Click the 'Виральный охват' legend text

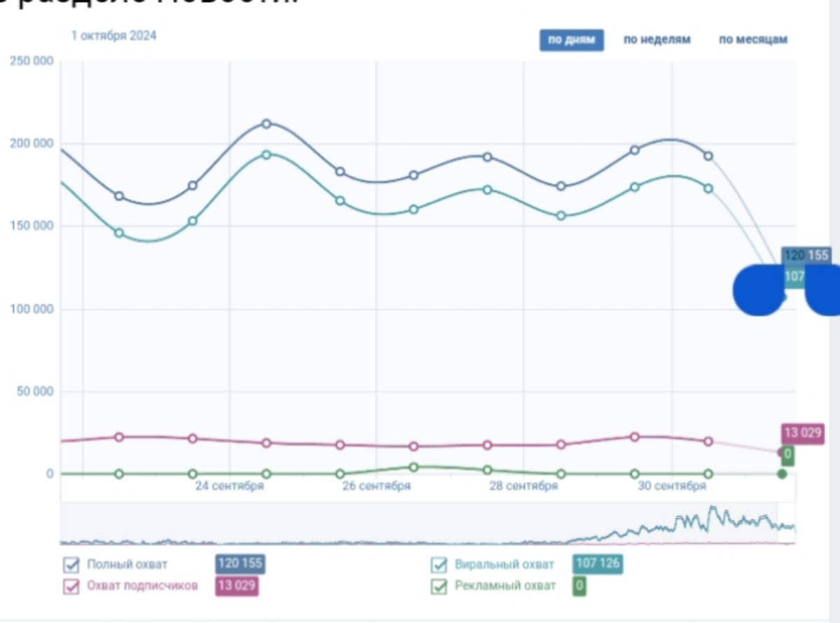(504, 565)
